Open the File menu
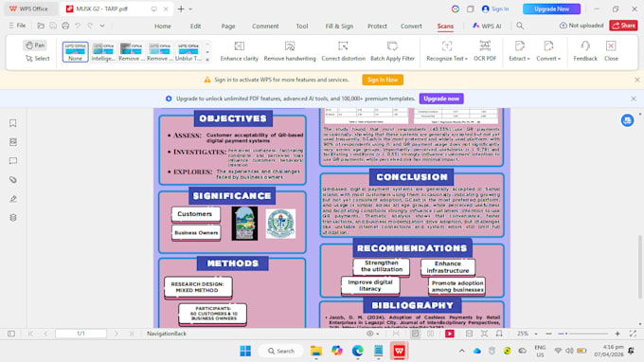Screen dimensions: 644x362 click(17, 26)
